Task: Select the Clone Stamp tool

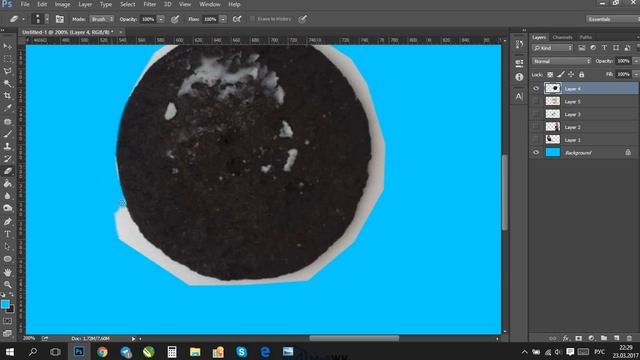Action: [7, 146]
